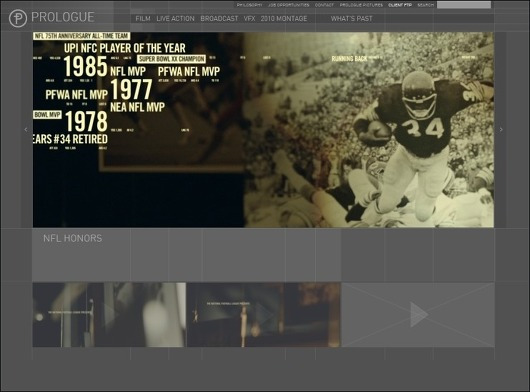The image size is (530, 392).
Task: Go to the BROADCAST section
Action: [x=219, y=19]
